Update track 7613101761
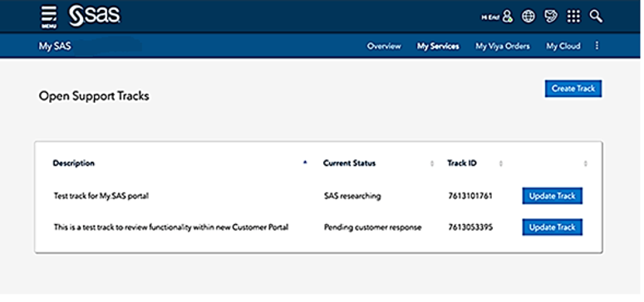This screenshot has width=644, height=302. point(553,196)
